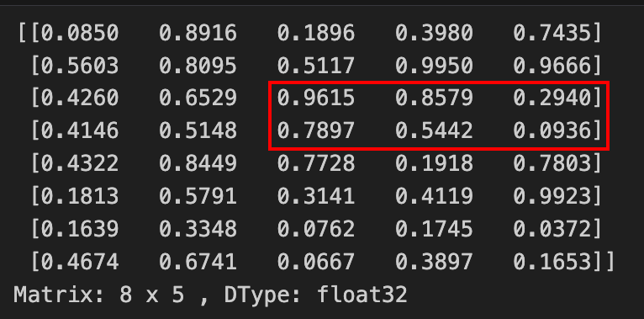Click the highlighted value 0.5442

click(x=434, y=130)
